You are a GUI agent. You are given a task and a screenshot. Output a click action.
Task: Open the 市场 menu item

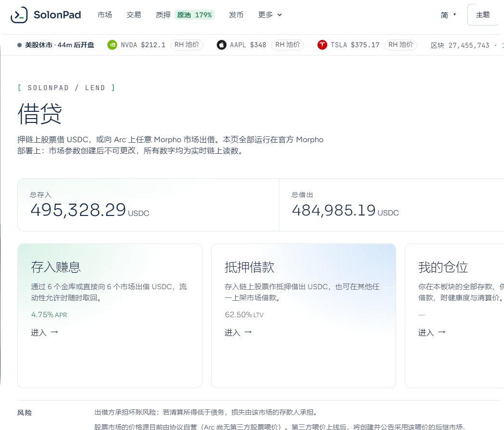click(x=105, y=15)
